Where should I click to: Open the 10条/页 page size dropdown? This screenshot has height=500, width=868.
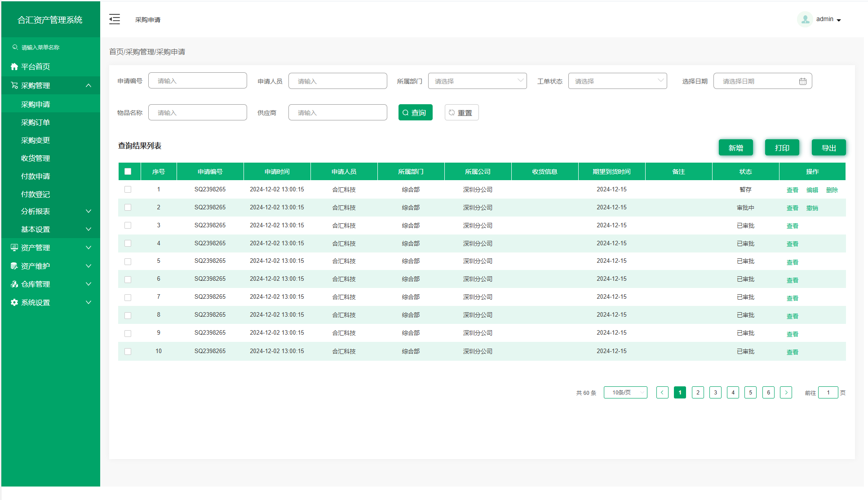(625, 393)
